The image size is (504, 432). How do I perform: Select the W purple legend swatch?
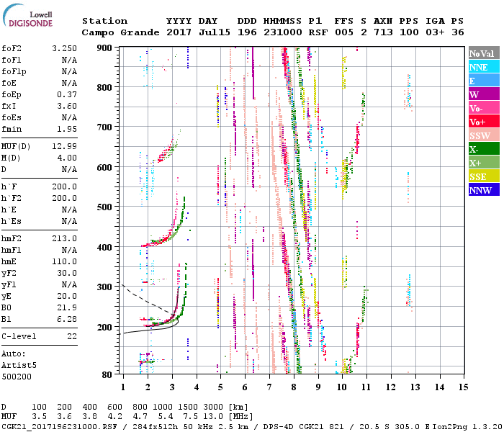pyautogui.click(x=483, y=95)
